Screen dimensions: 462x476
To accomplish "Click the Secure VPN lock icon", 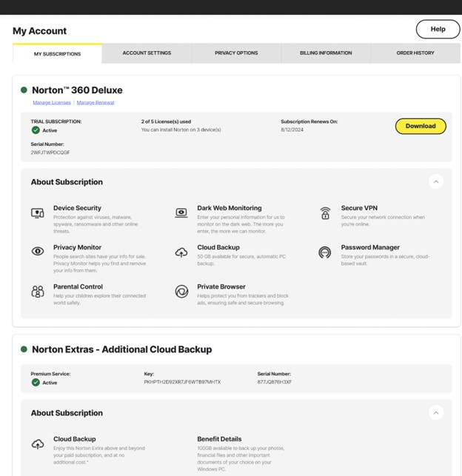I will (x=325, y=213).
